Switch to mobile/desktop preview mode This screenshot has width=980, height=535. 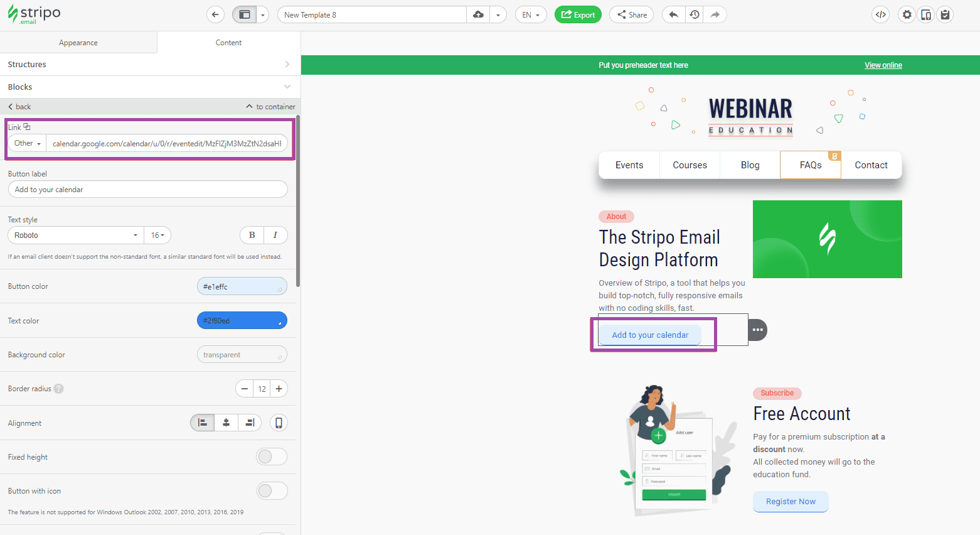tap(925, 14)
